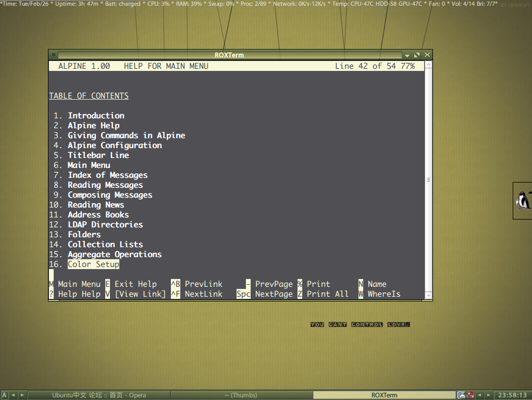Select the highlighted "Color Setup" link
This screenshot has height=400, width=532.
click(94, 264)
